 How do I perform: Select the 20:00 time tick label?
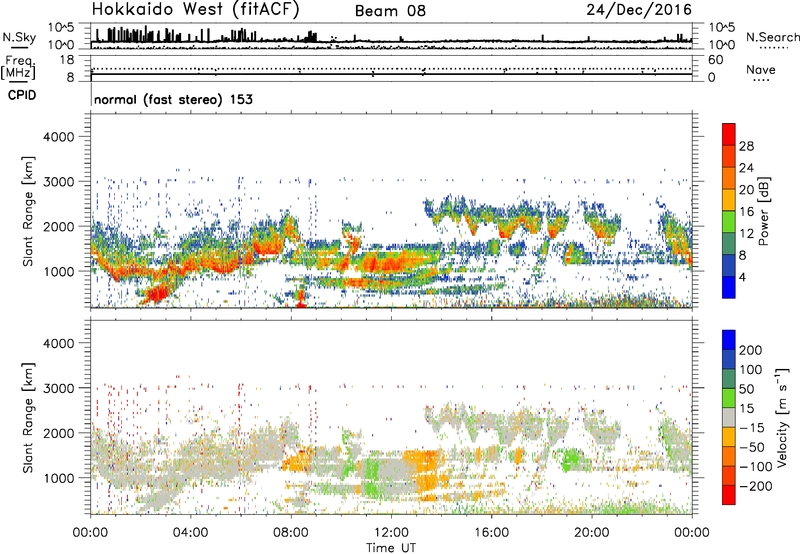click(591, 533)
